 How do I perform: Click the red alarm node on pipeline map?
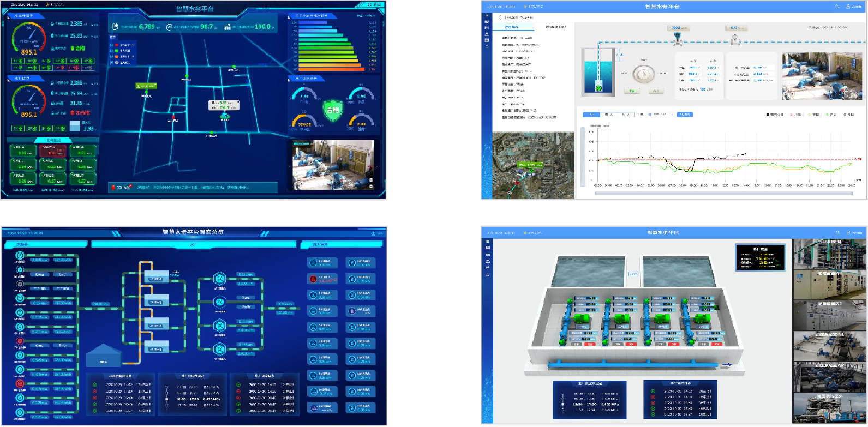174,117
